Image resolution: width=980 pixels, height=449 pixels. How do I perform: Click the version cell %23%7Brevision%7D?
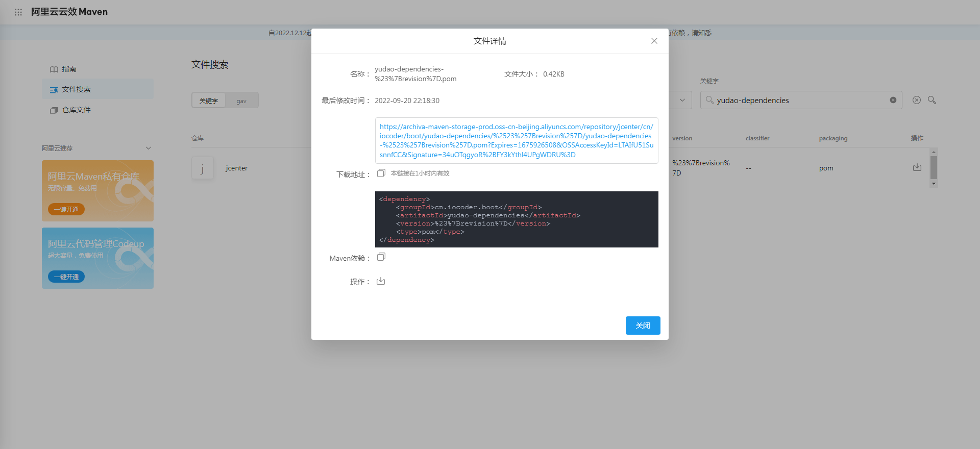pyautogui.click(x=701, y=168)
